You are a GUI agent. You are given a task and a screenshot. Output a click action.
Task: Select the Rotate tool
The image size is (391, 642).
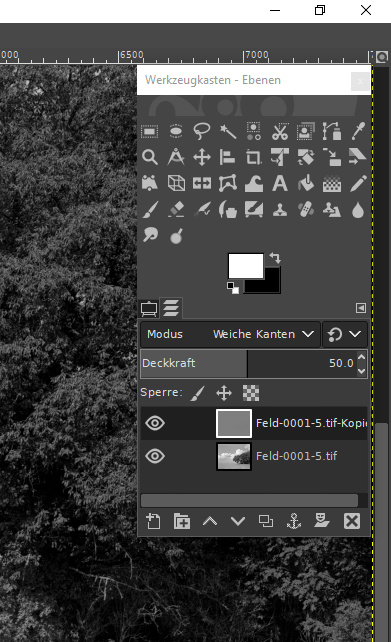[306, 157]
